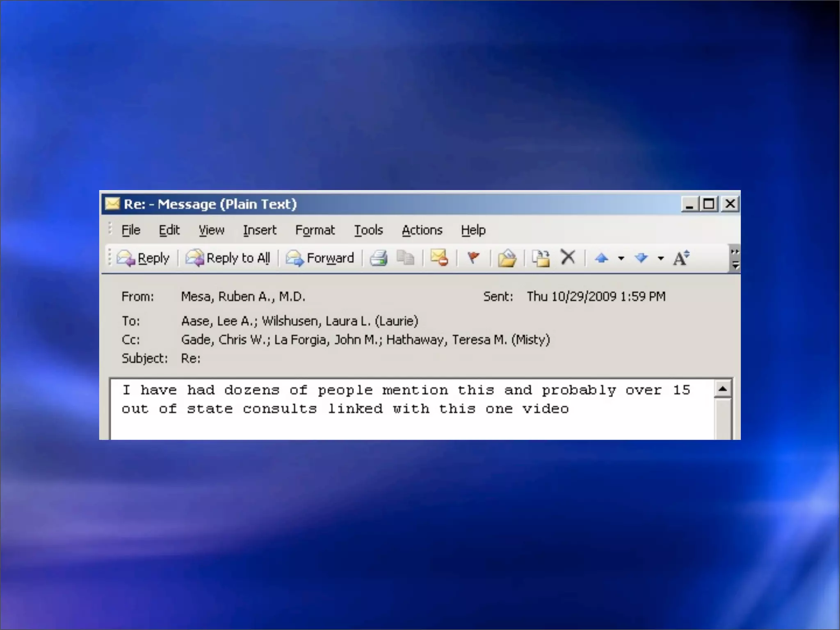This screenshot has height=630, width=840.
Task: Expand the Next Item dropdown arrow
Action: (x=660, y=258)
